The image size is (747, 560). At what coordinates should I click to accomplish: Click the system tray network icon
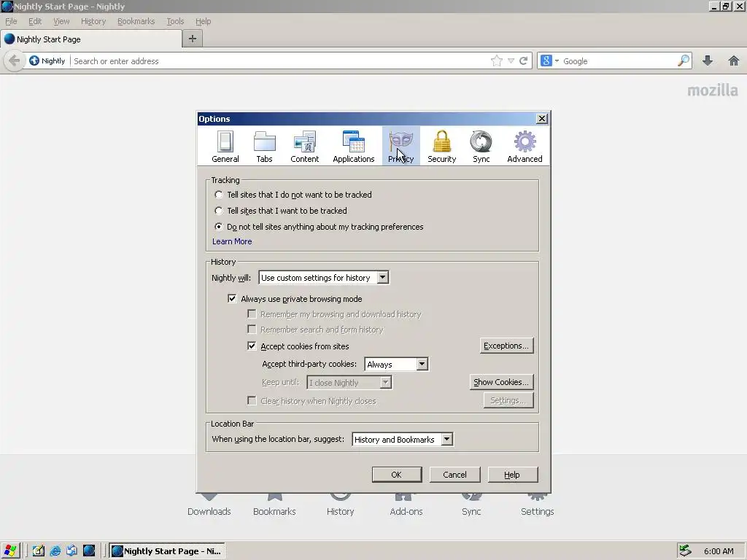point(685,551)
